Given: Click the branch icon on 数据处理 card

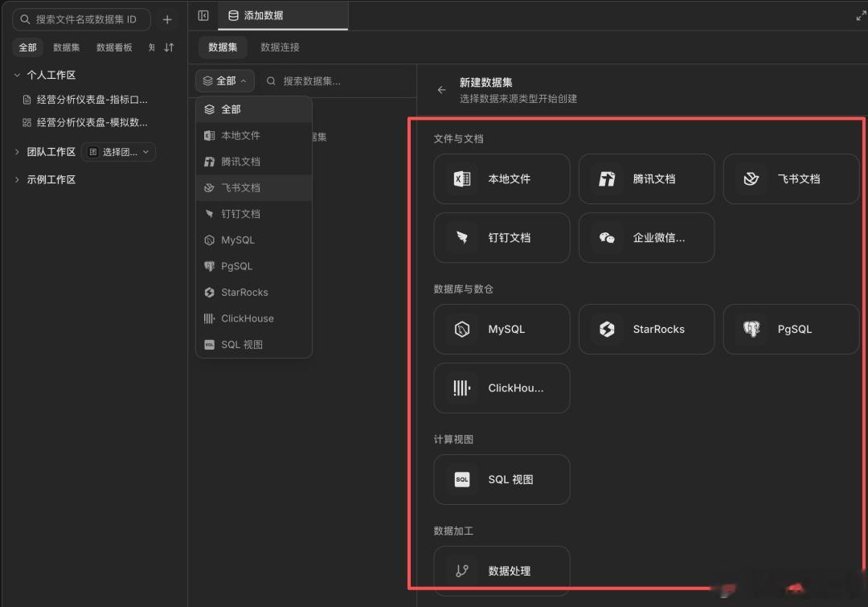Looking at the screenshot, I should click(461, 571).
